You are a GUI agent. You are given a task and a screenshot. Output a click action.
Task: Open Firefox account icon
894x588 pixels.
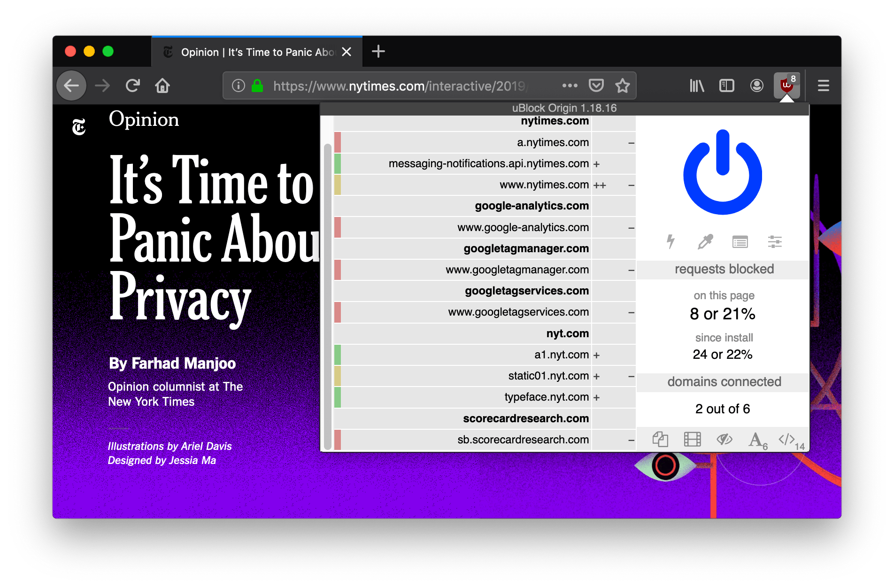point(756,85)
